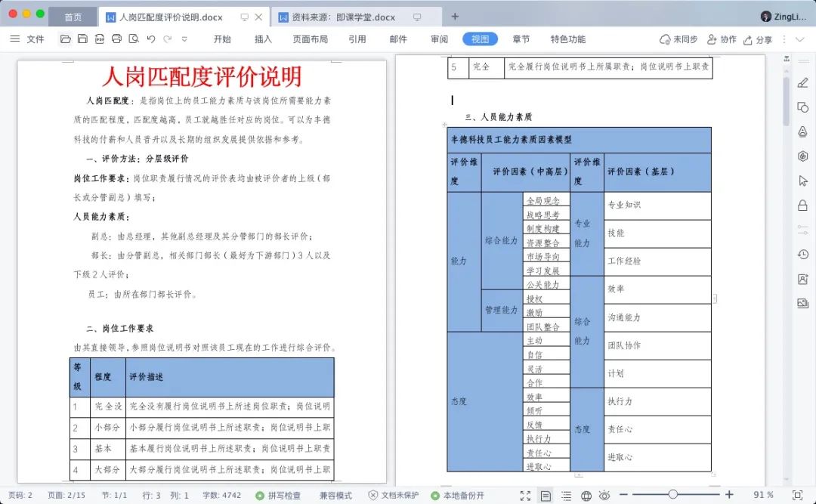Open the hamburger menu beside 文件

click(15, 39)
